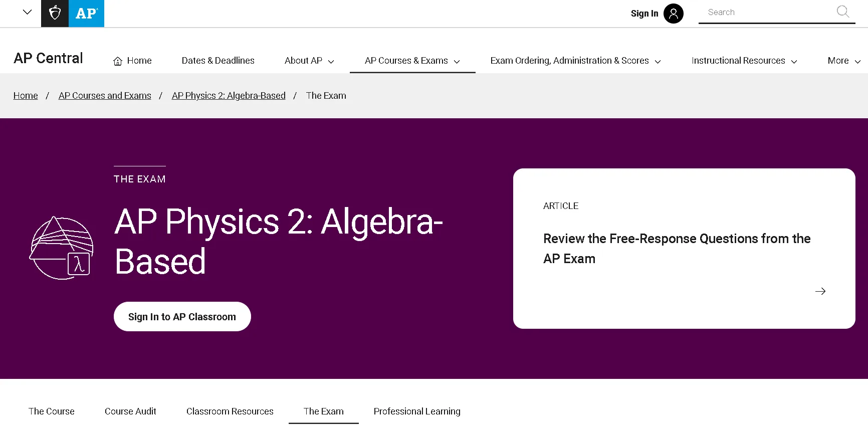The image size is (868, 426).
Task: Click the search magnifying glass icon
Action: 842,12
